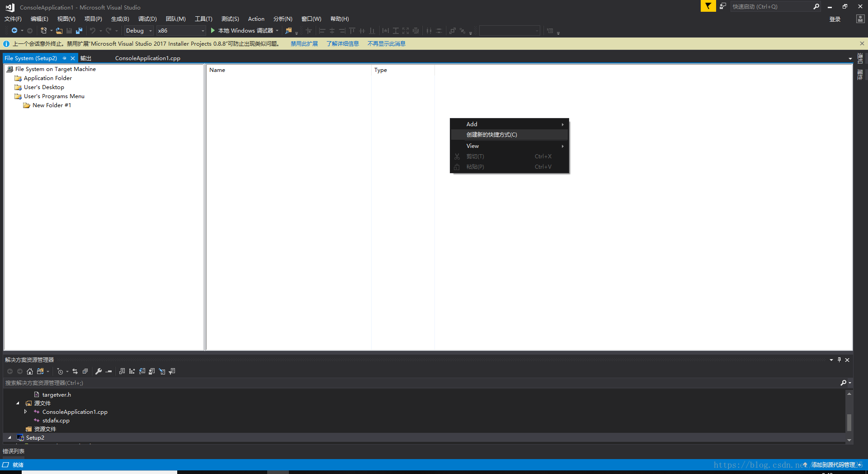Click the undo toolbar icon

pyautogui.click(x=93, y=31)
